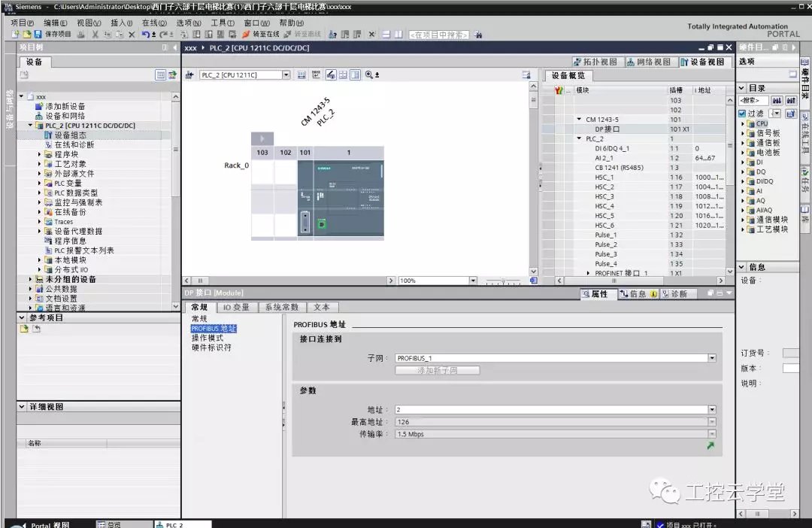Screen dimensions: 812x528
Task: Click the delete X icon in main toolbar
Action: pyautogui.click(x=132, y=35)
